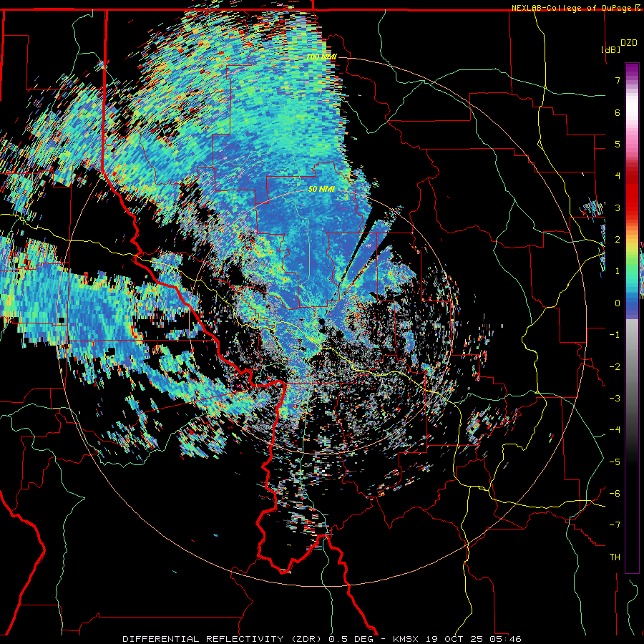Click the -7 scale value
Viewport: 644px width, 644px height.
(615, 525)
